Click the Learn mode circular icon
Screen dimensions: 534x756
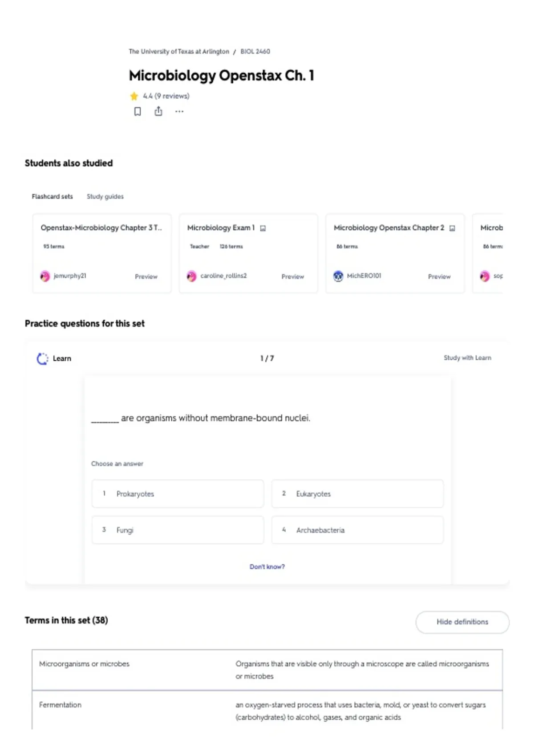click(42, 358)
